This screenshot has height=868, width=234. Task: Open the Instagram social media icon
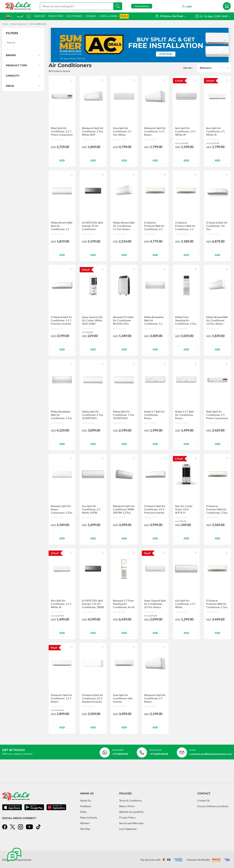[x=21, y=827]
